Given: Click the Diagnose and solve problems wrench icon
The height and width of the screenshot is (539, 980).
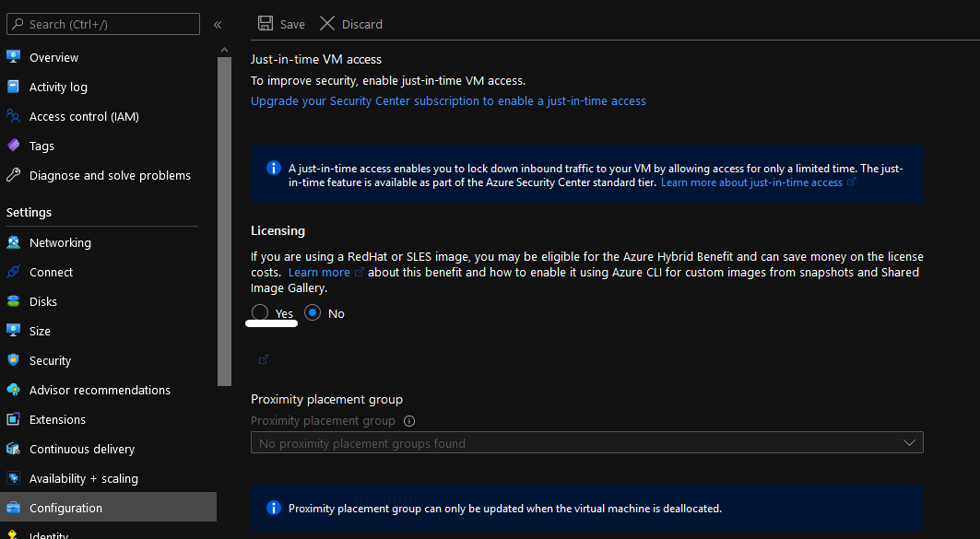Looking at the screenshot, I should tap(13, 175).
